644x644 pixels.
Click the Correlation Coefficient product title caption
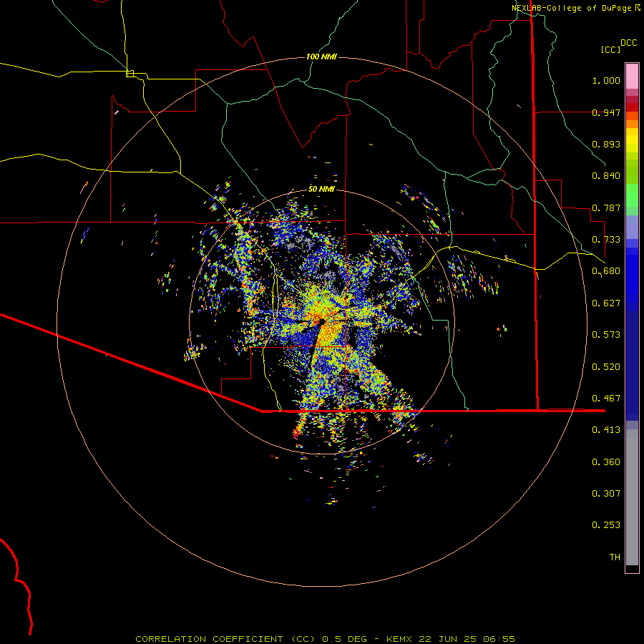point(325,639)
